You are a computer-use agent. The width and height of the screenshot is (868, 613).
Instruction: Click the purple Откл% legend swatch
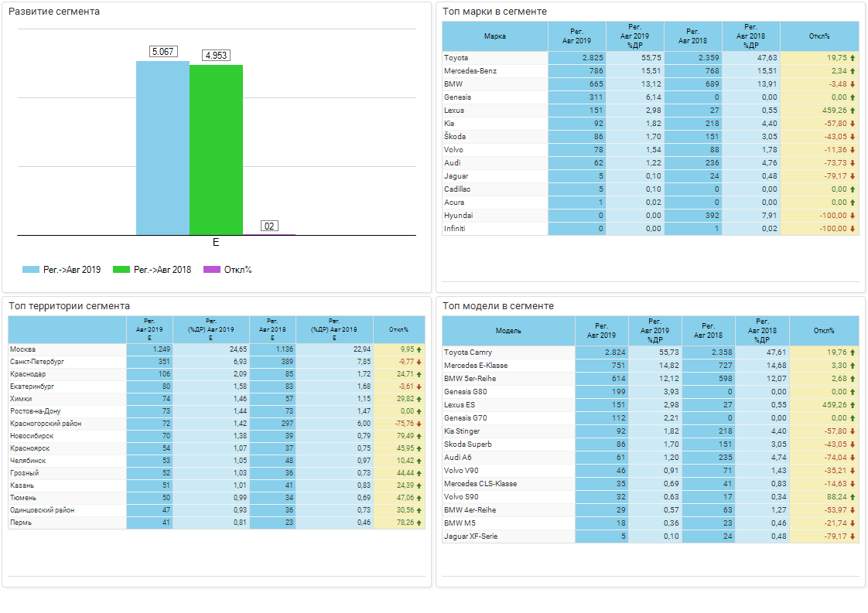(212, 270)
